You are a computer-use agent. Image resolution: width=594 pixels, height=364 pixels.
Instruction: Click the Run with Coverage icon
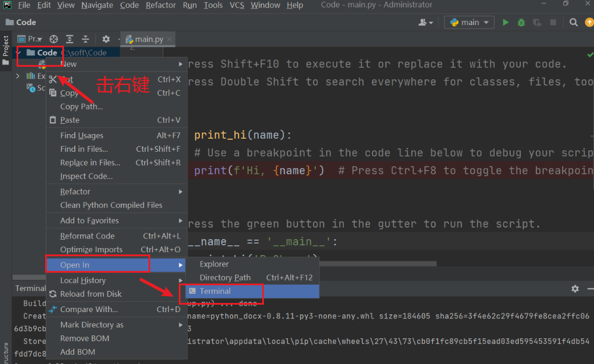click(537, 22)
